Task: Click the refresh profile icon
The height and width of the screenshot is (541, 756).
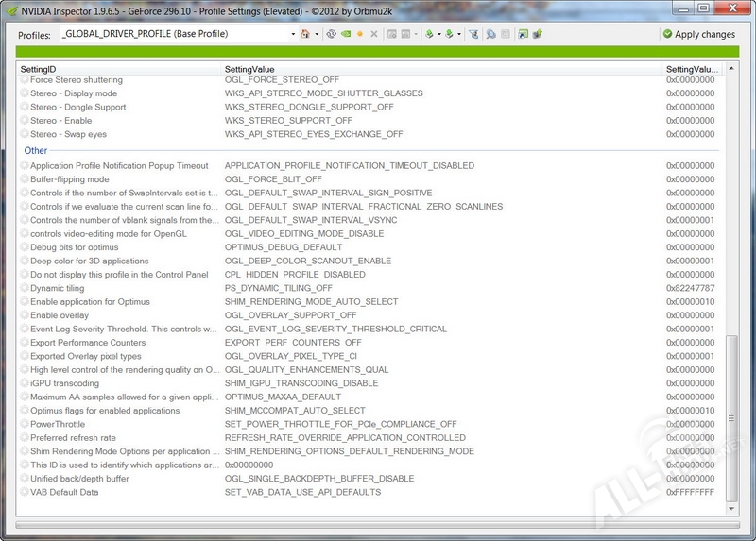Action: point(332,34)
